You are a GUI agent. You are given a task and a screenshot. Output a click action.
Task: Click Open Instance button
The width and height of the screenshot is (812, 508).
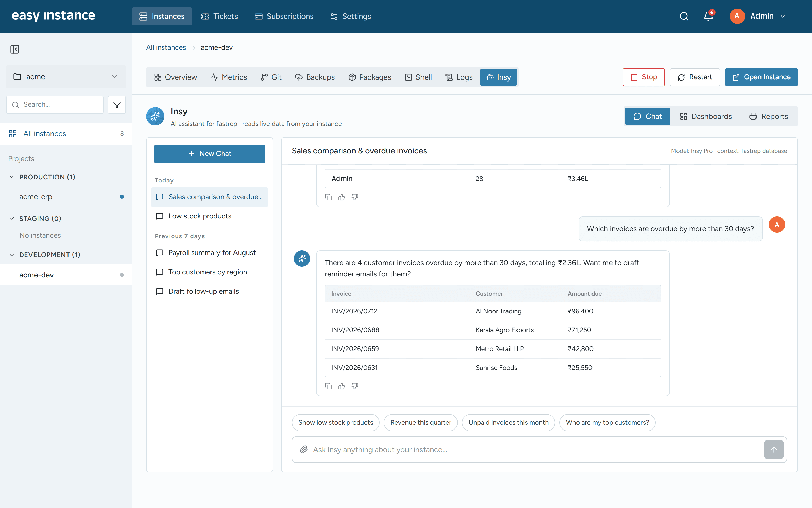(x=761, y=77)
